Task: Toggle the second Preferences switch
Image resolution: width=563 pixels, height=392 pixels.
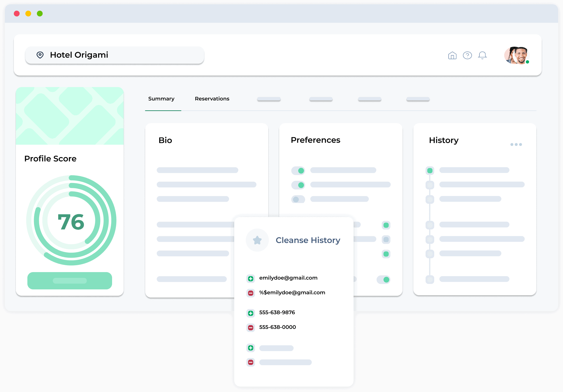Action: click(x=298, y=185)
